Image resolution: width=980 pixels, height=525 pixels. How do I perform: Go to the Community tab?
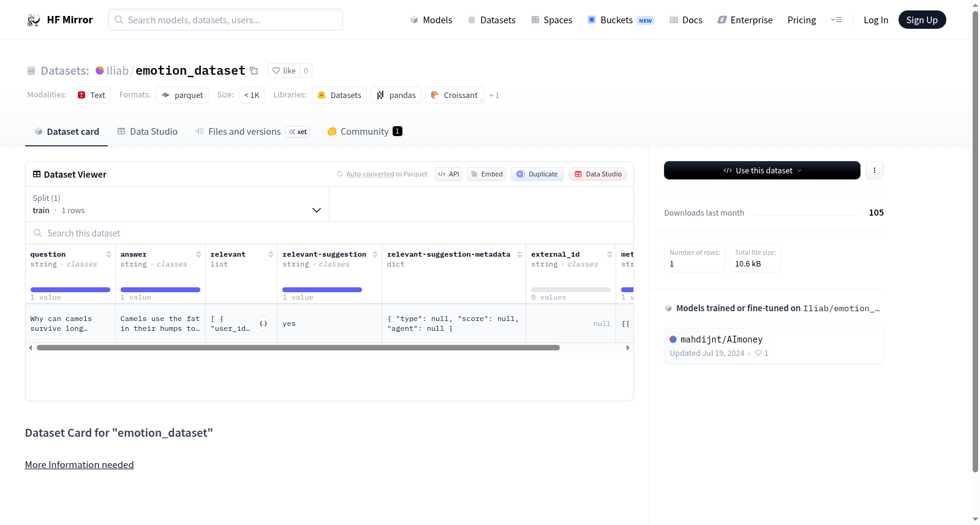point(364,132)
